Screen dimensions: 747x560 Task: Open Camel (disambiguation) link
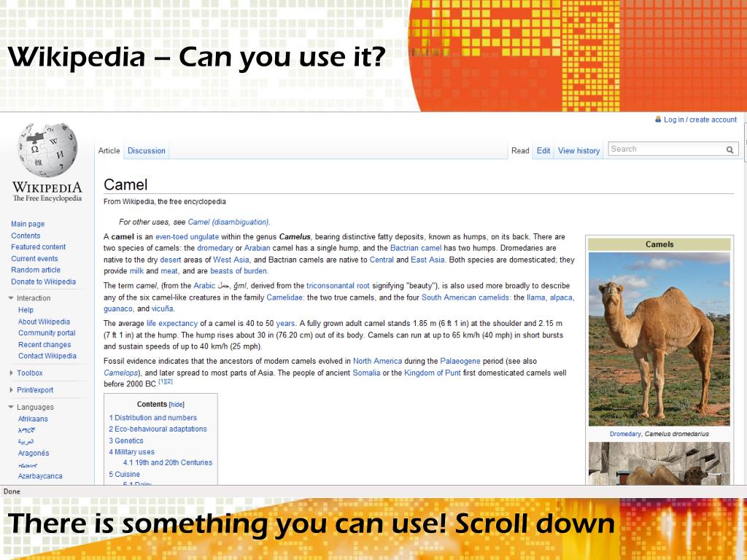pyautogui.click(x=228, y=222)
